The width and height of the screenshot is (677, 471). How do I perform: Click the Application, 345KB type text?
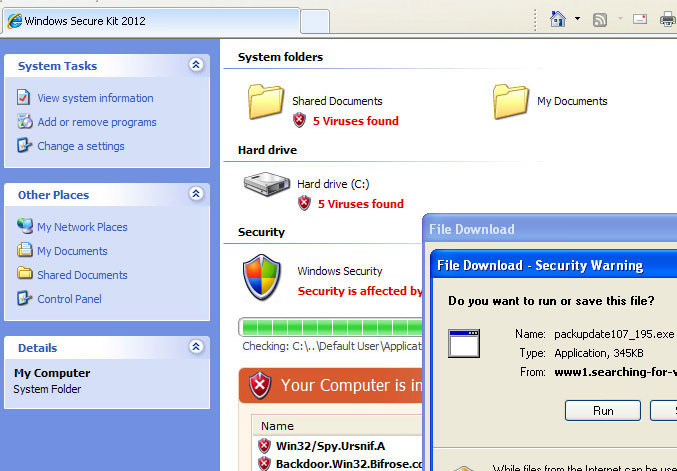(x=599, y=353)
